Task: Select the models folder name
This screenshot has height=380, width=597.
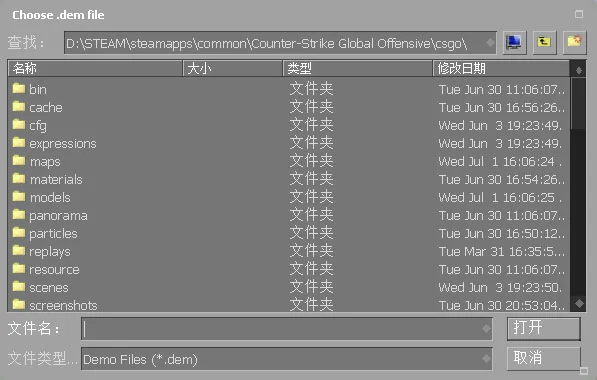Action: (50, 198)
